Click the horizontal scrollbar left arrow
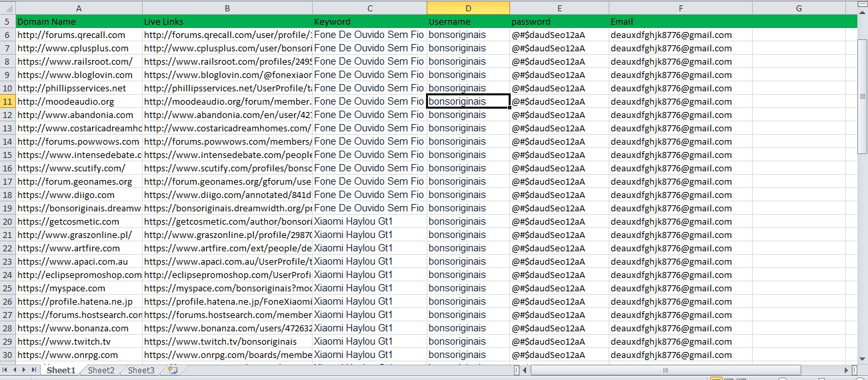Screen dimensions: 868x380 [525, 370]
